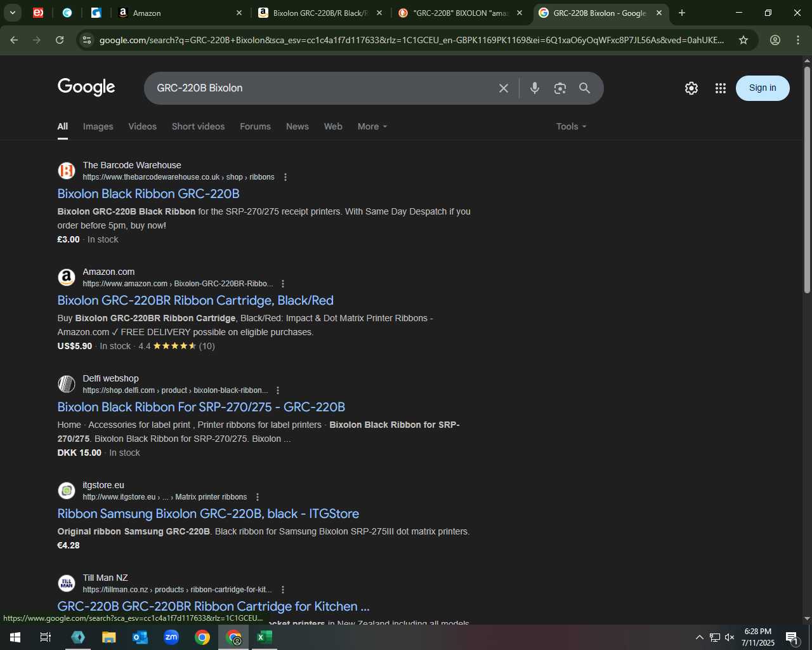Switch to the Videos tab
The width and height of the screenshot is (812, 650).
coord(143,126)
